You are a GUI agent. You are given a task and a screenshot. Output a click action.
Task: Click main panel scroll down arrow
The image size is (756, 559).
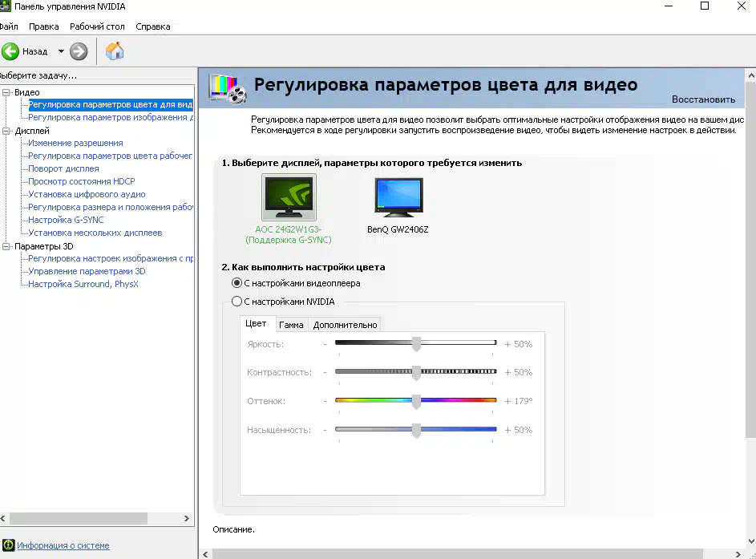pyautogui.click(x=750, y=541)
